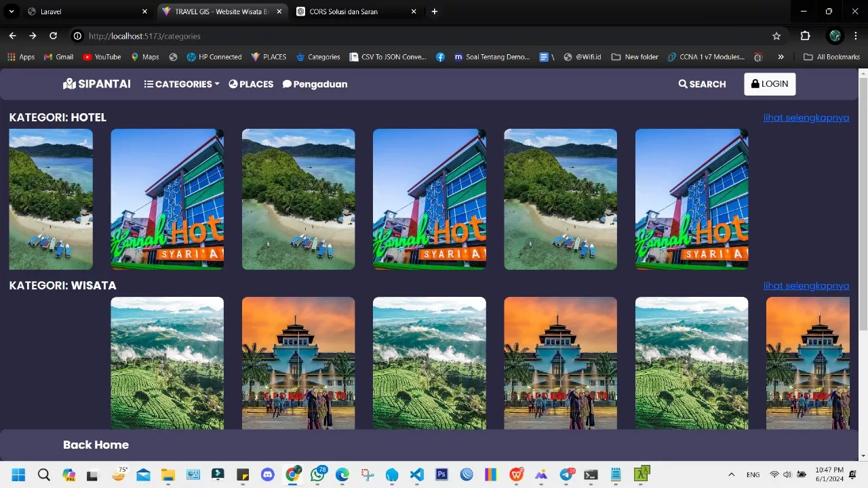
Task: Open lihat selengkapnya for Kategori Wisata
Action: click(x=806, y=285)
